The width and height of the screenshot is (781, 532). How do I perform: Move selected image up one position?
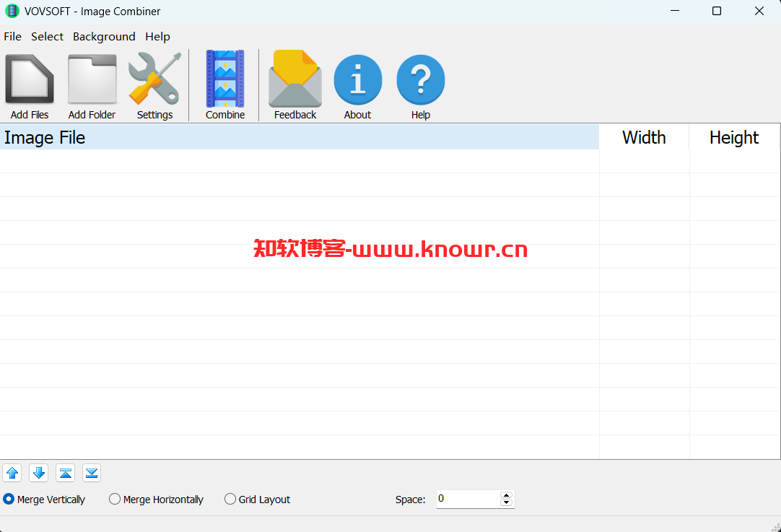tap(12, 473)
